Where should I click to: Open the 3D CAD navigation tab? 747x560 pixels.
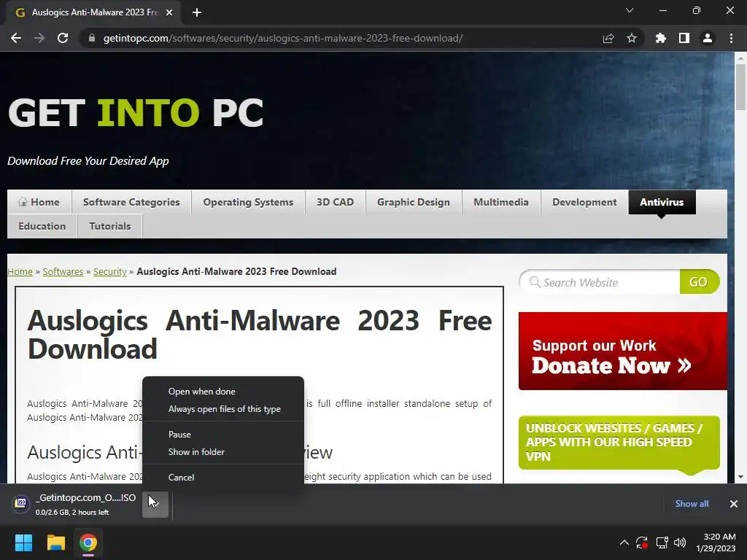(x=335, y=202)
